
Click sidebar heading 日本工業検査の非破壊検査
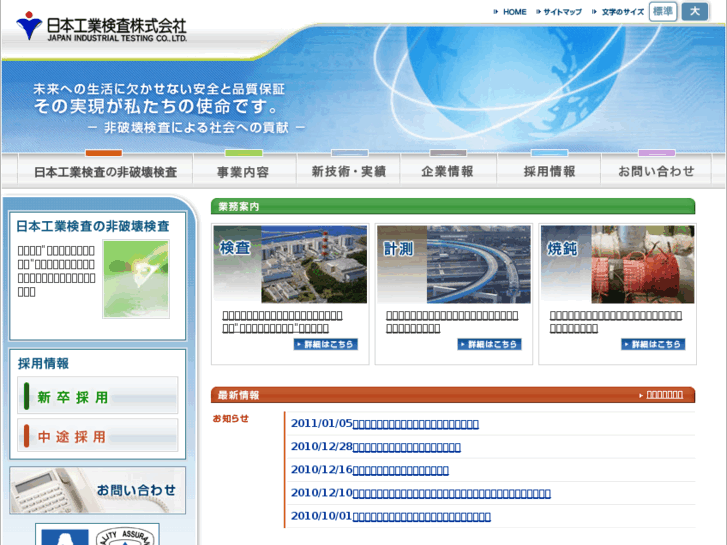[93, 226]
